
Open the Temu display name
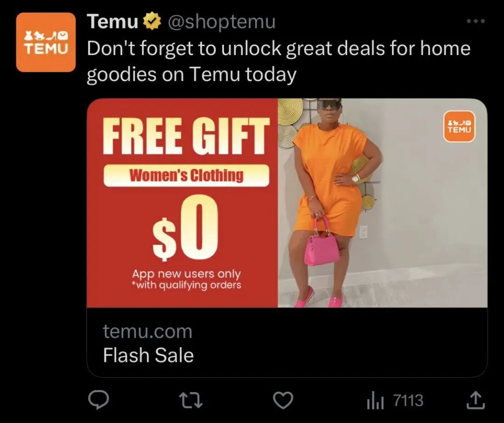(112, 21)
